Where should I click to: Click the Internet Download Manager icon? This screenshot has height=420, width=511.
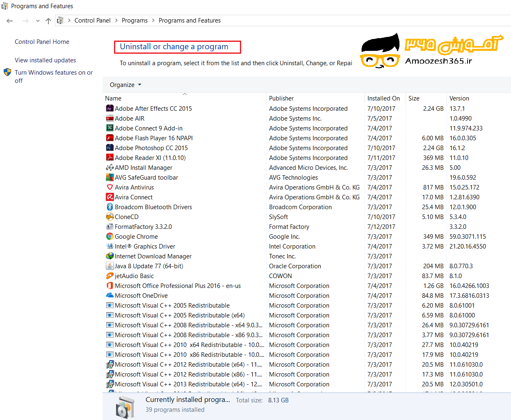109,256
